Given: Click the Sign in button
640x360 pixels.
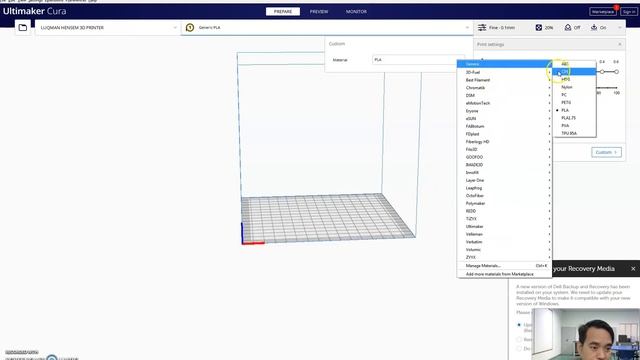Looking at the screenshot, I should [629, 11].
